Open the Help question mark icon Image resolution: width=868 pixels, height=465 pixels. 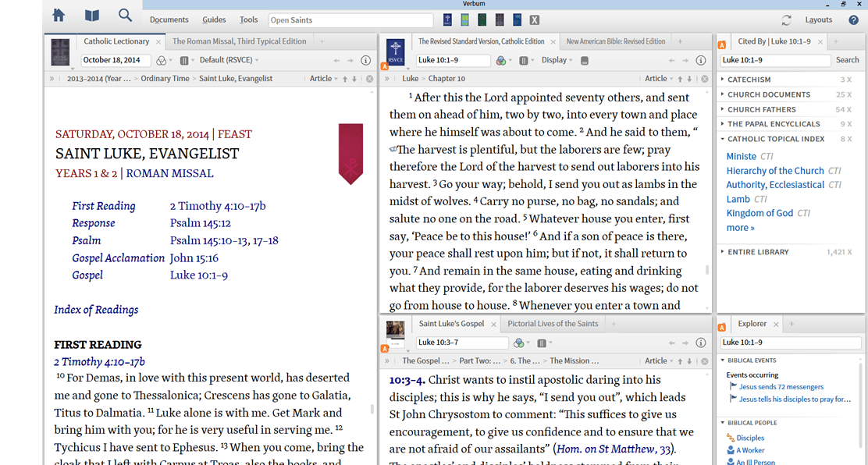click(853, 20)
